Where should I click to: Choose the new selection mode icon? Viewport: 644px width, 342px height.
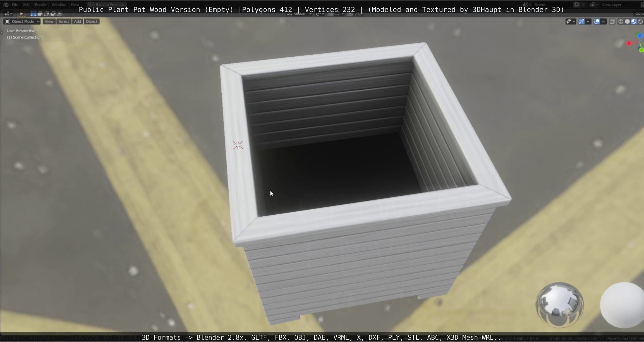coord(33,13)
